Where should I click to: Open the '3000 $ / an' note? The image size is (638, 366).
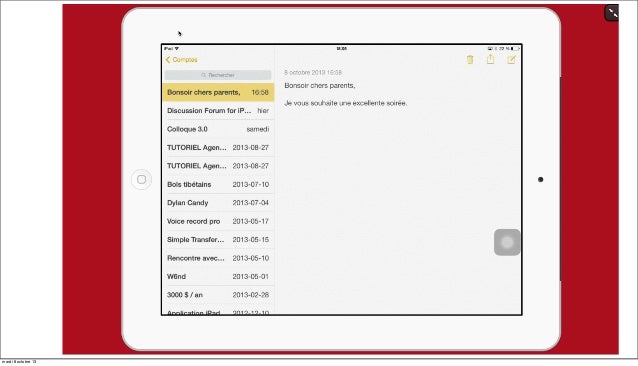218,295
